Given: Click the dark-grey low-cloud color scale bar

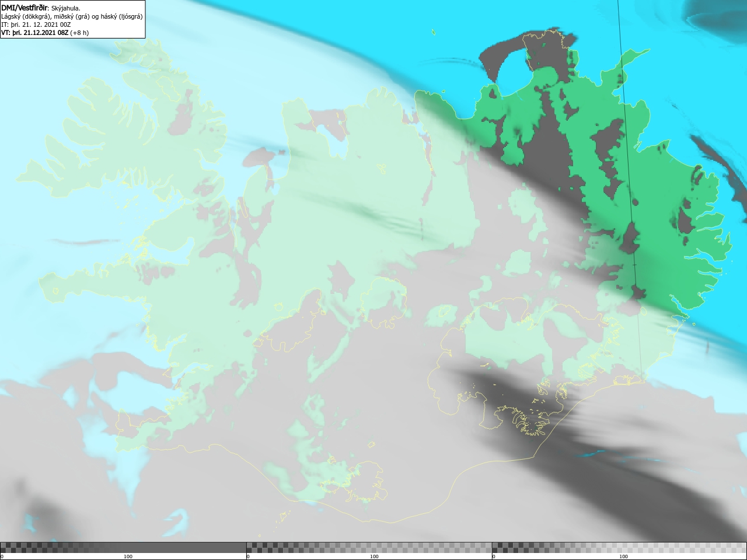Looking at the screenshot, I should click(x=123, y=547).
